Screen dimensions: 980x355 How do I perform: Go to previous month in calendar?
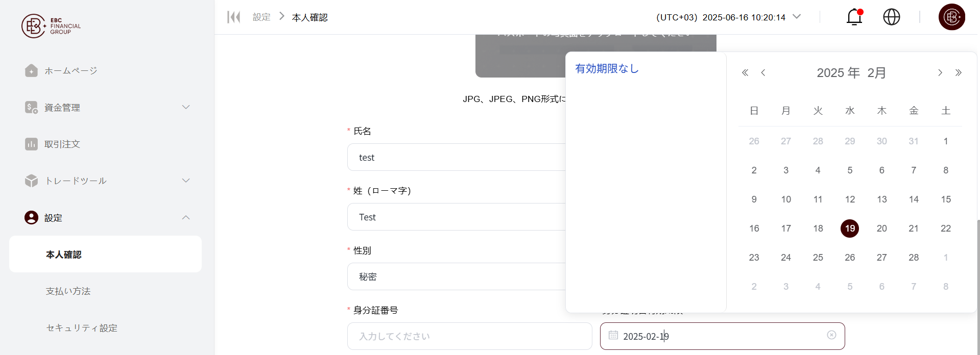click(763, 73)
